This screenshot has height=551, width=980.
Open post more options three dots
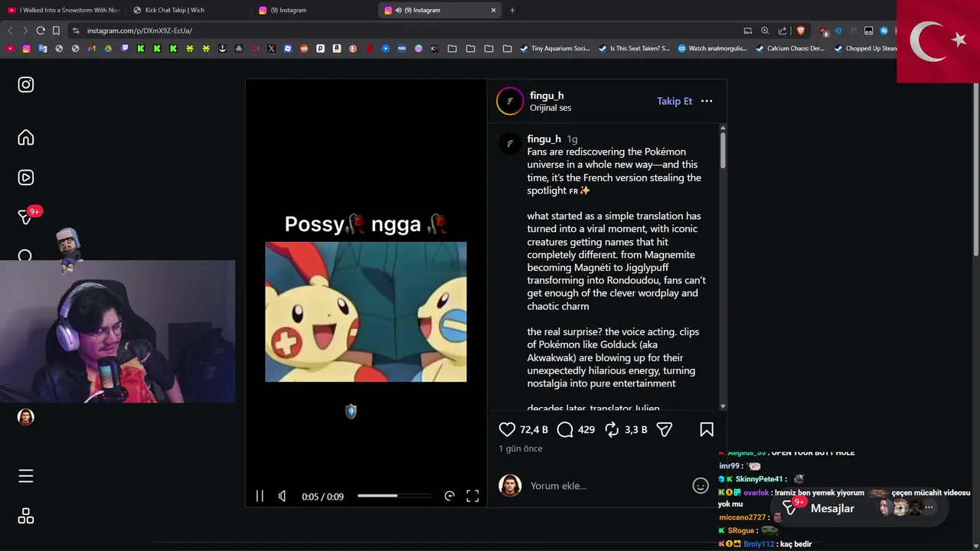707,101
